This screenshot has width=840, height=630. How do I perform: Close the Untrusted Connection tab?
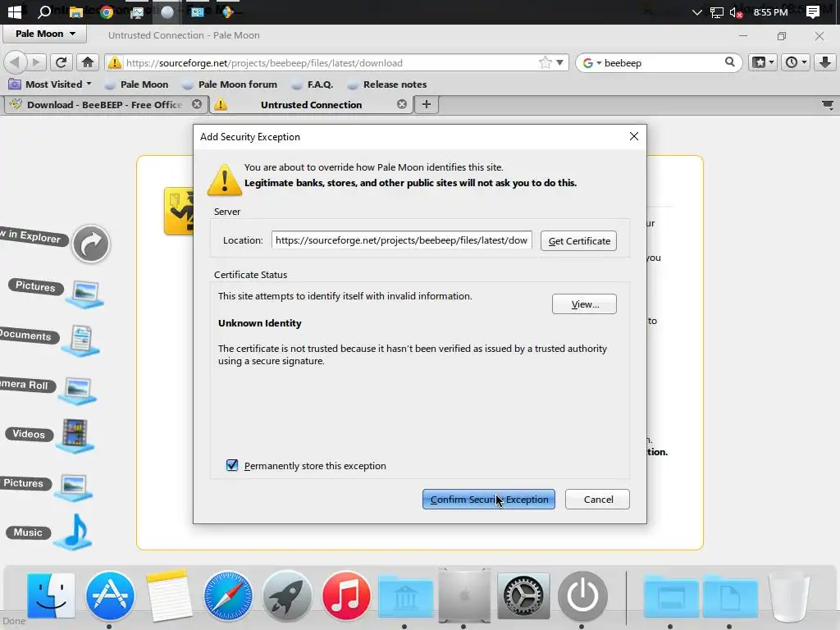402,104
